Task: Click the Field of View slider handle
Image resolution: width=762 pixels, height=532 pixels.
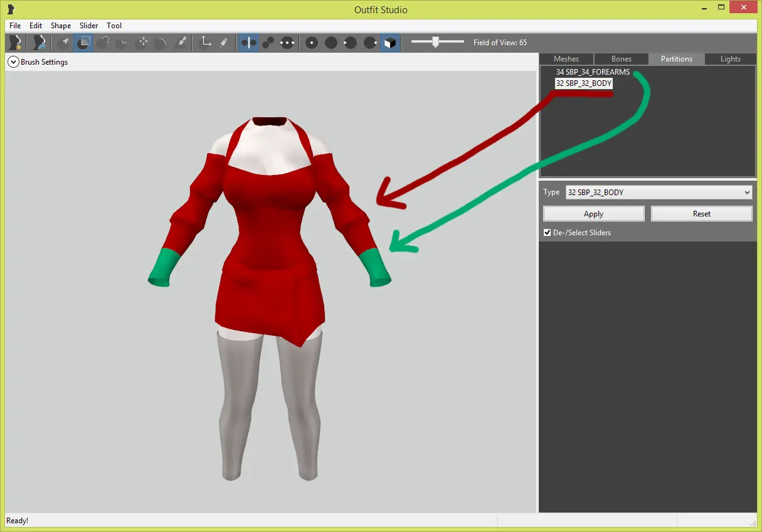Action: pyautogui.click(x=435, y=42)
